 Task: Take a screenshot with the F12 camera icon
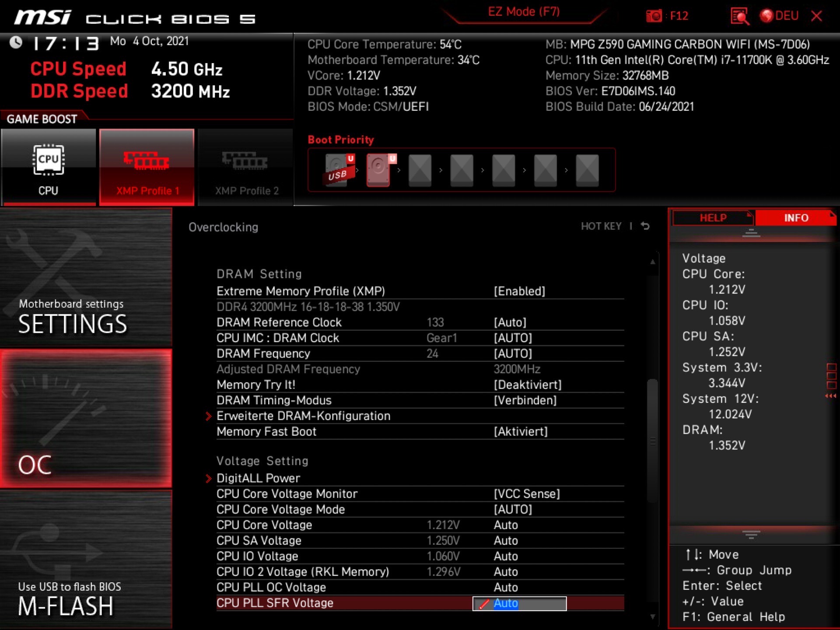point(654,16)
